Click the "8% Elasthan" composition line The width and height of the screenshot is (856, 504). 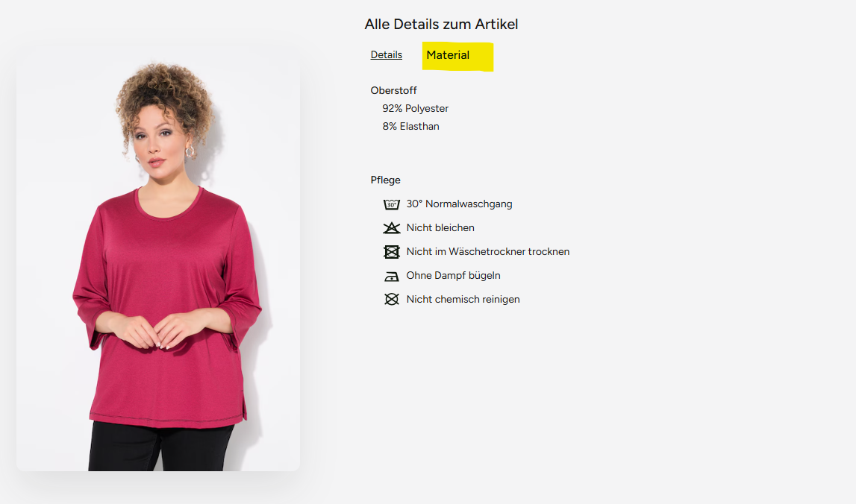pos(411,127)
